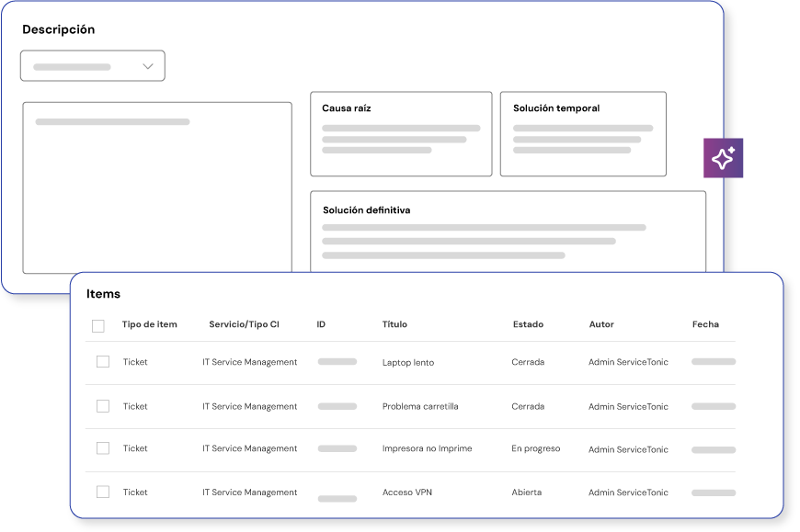Click Cerrada in the Laptop lento row
This screenshot has width=800, height=532.
[x=528, y=362]
